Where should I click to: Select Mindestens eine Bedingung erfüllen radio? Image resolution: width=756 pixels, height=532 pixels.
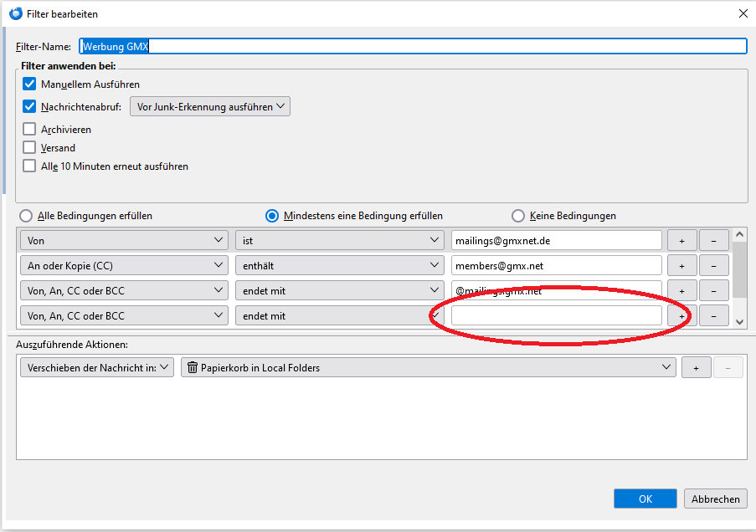(x=272, y=216)
